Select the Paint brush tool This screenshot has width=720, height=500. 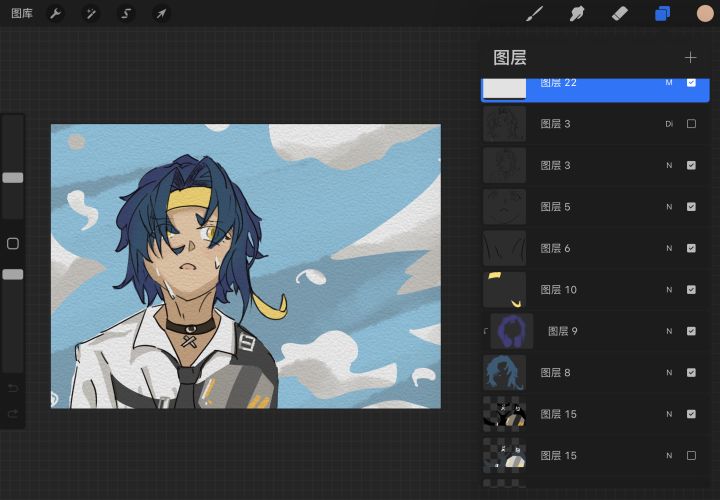click(x=534, y=14)
